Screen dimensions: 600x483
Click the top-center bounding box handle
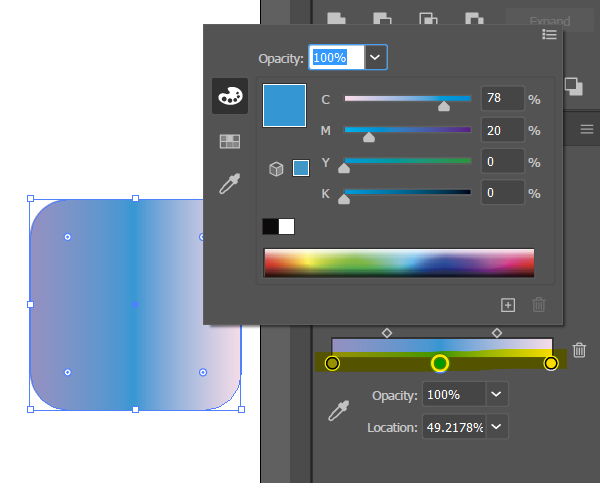point(135,198)
